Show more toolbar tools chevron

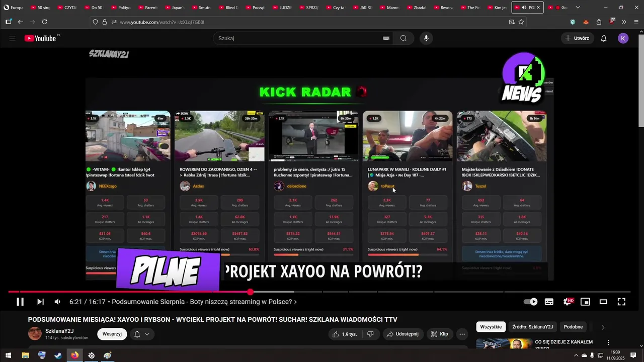coord(624,22)
